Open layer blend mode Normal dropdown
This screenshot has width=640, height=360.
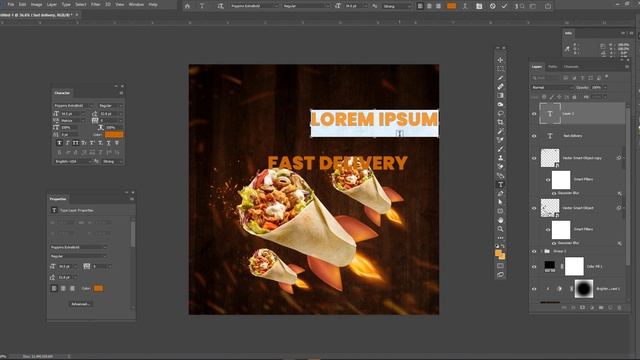(x=552, y=87)
